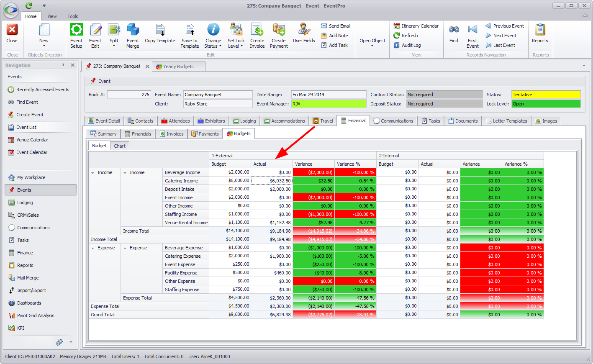Viewport: 593px width, 364px height.
Task: Go to Previous Event
Action: 504,26
